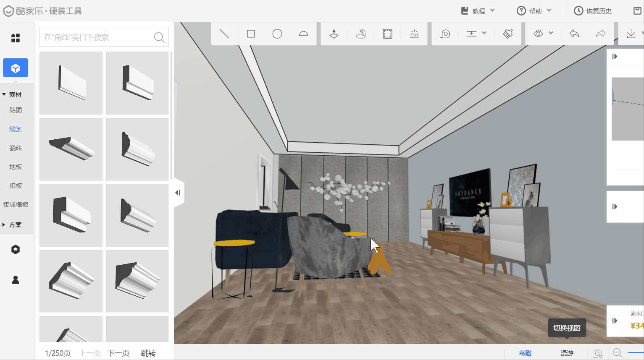The image size is (644, 360).
Task: Click the download/save arrow icon
Action: coord(631,34)
